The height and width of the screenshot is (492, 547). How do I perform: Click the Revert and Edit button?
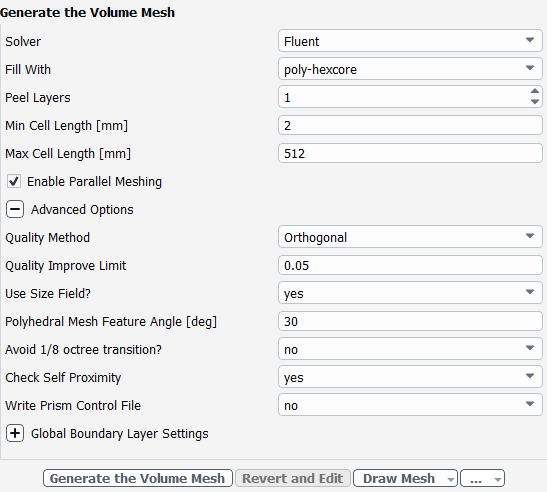(293, 478)
